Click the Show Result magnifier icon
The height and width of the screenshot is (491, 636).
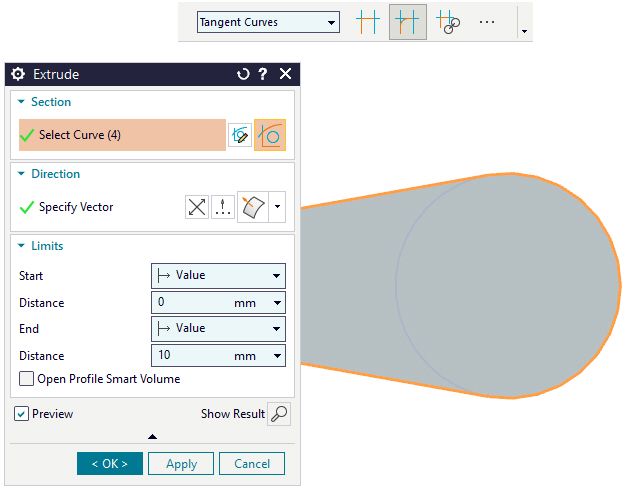(279, 414)
